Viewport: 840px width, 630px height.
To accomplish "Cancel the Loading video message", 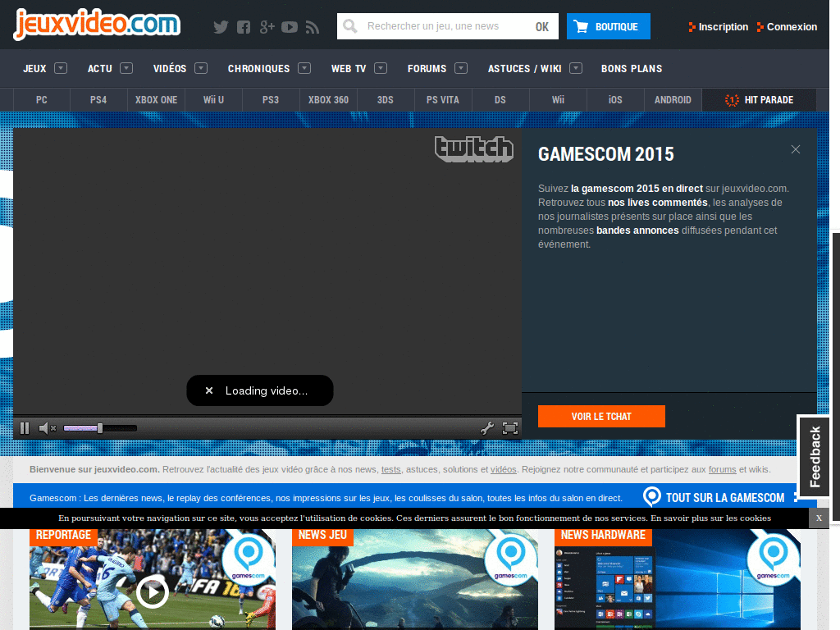I will click(209, 390).
